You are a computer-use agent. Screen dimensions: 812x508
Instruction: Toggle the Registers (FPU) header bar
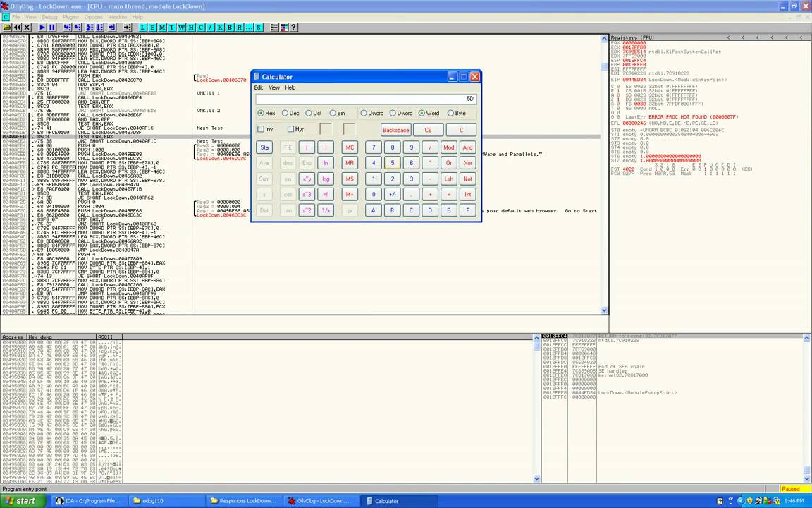pyautogui.click(x=710, y=37)
